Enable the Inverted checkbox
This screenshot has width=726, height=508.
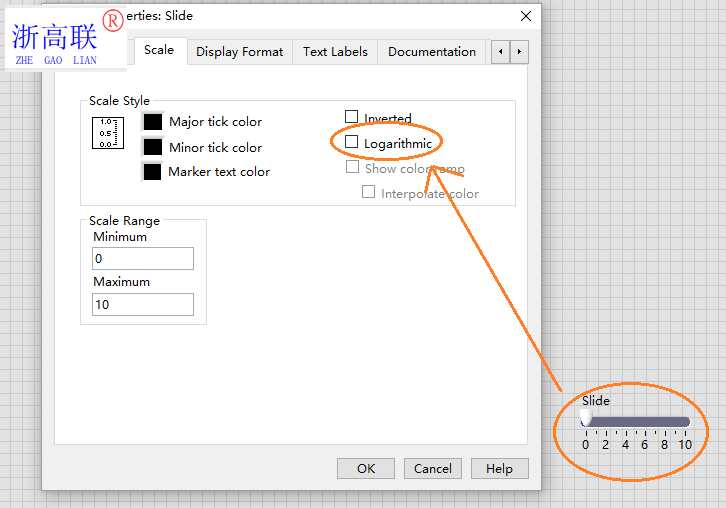(x=351, y=118)
